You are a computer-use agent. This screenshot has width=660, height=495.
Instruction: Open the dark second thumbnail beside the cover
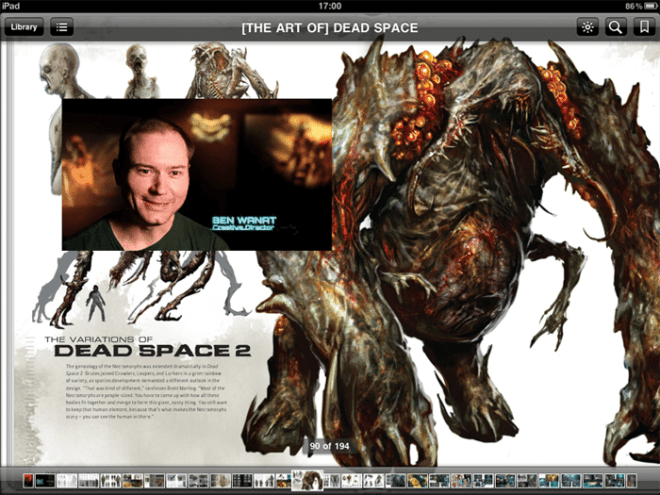tap(45, 481)
